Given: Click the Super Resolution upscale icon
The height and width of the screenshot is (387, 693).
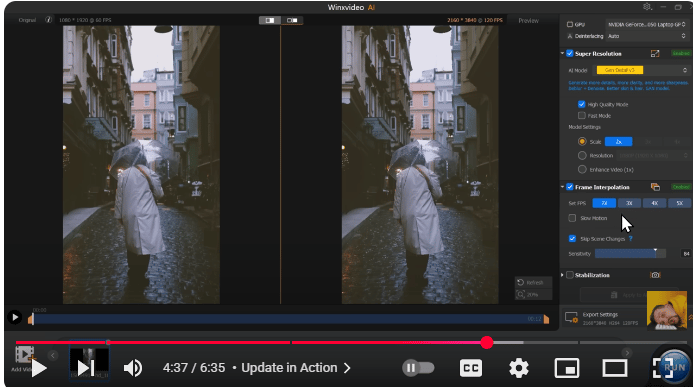Looking at the screenshot, I should click(x=655, y=53).
